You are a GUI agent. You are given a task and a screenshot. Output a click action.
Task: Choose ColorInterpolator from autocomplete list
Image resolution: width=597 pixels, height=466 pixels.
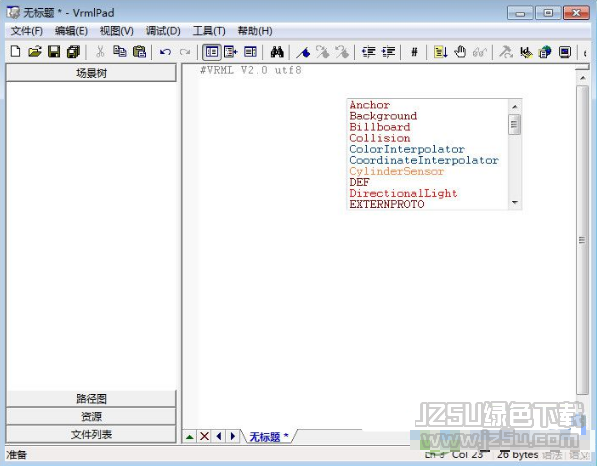[x=407, y=149]
